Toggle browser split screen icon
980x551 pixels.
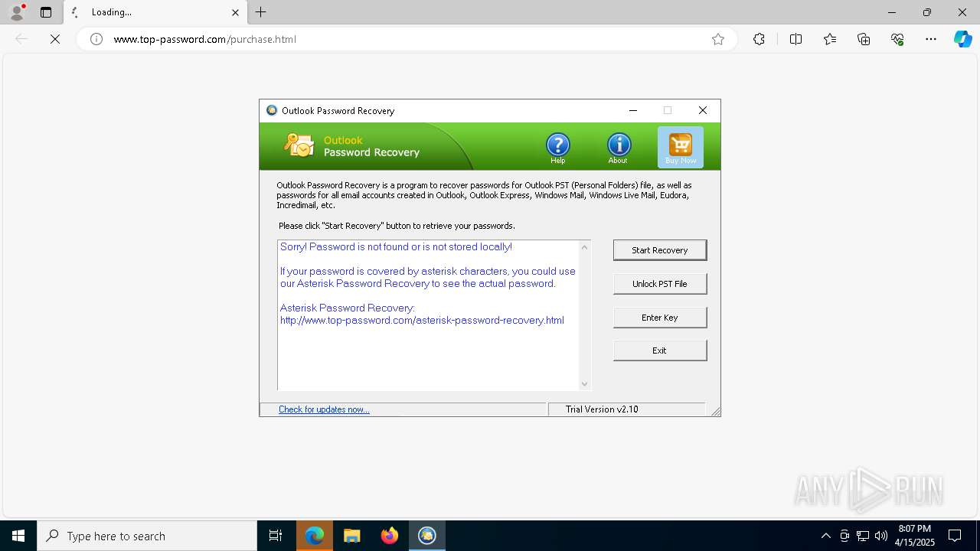coord(795,39)
